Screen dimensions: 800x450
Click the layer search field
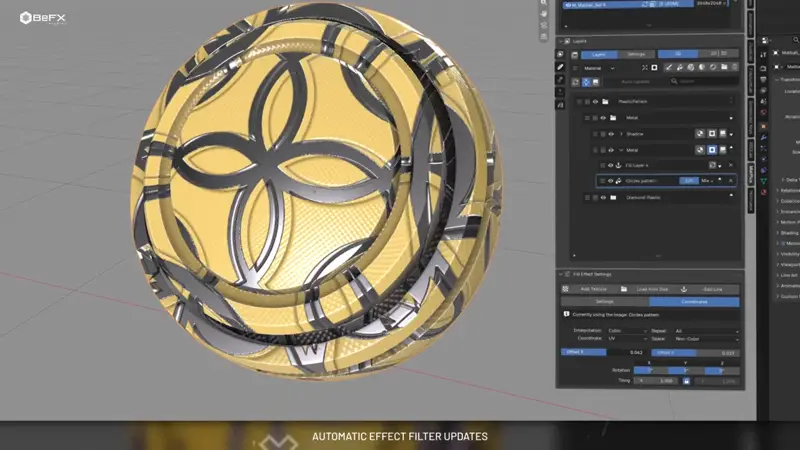pos(704,82)
